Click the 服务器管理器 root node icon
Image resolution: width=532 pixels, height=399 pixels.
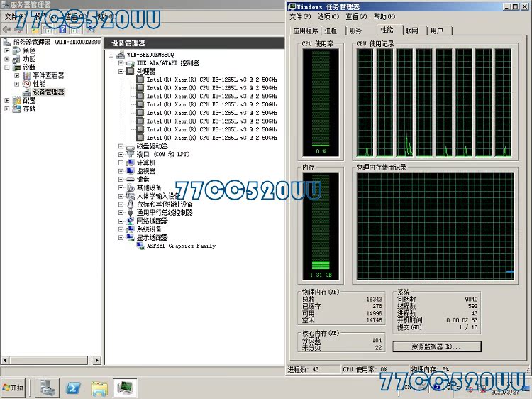(x=7, y=42)
